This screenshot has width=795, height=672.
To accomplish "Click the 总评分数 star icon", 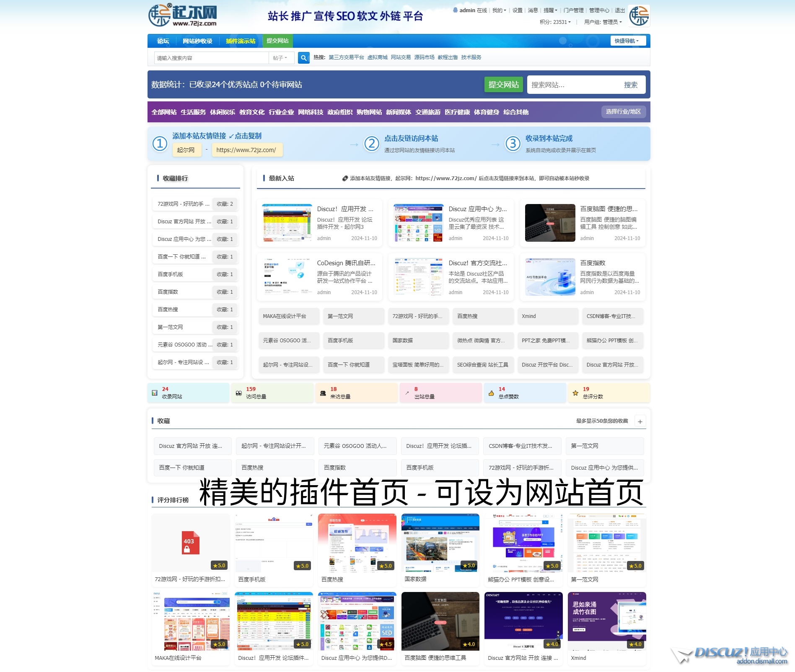I will (x=575, y=393).
